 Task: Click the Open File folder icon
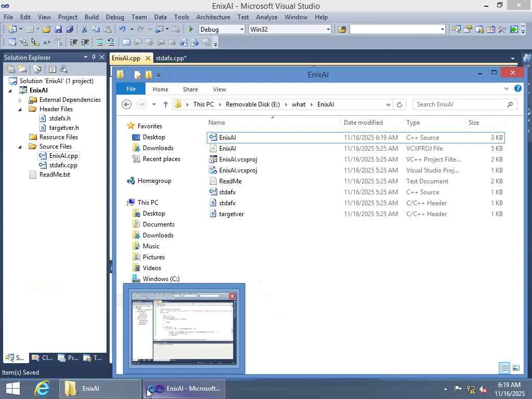click(x=46, y=29)
